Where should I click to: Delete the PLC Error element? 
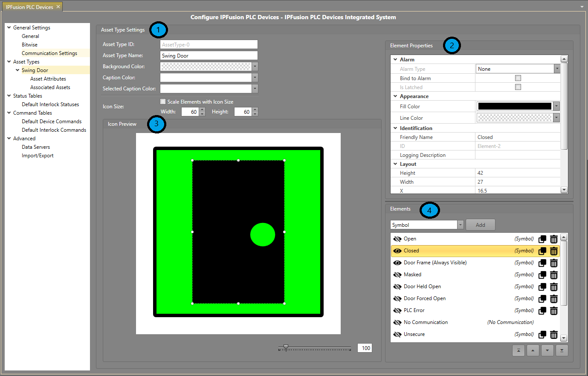tap(553, 311)
